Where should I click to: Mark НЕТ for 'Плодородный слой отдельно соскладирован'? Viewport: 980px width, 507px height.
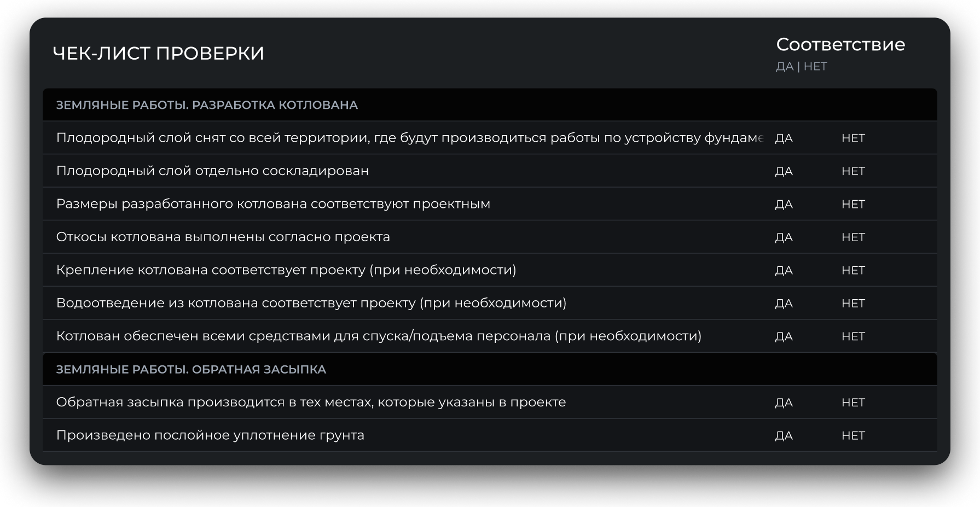click(853, 171)
